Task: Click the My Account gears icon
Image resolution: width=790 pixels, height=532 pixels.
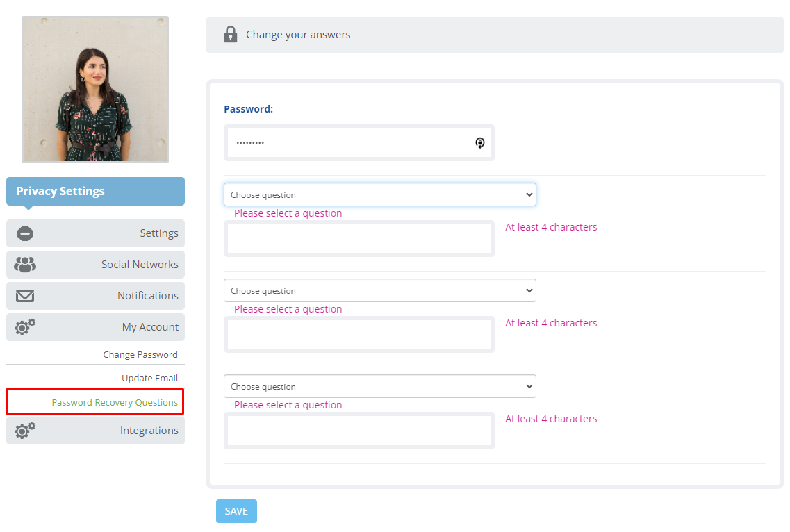Action: [x=25, y=327]
